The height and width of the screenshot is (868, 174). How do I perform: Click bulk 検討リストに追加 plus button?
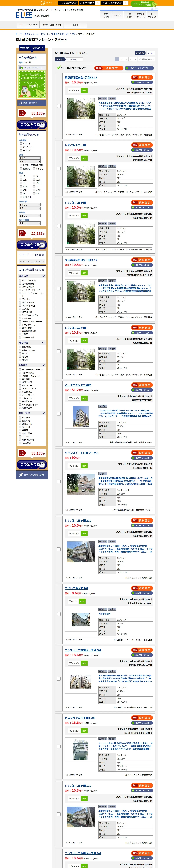139,68
